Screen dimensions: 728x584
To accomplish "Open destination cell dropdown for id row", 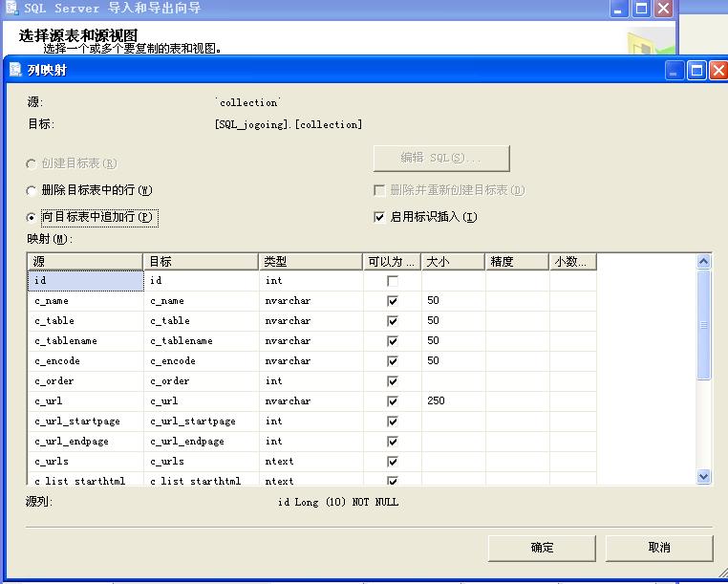I will click(x=201, y=281).
